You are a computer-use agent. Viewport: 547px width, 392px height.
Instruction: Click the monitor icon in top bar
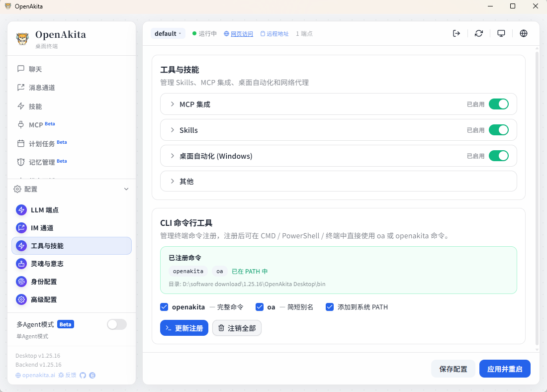point(501,33)
